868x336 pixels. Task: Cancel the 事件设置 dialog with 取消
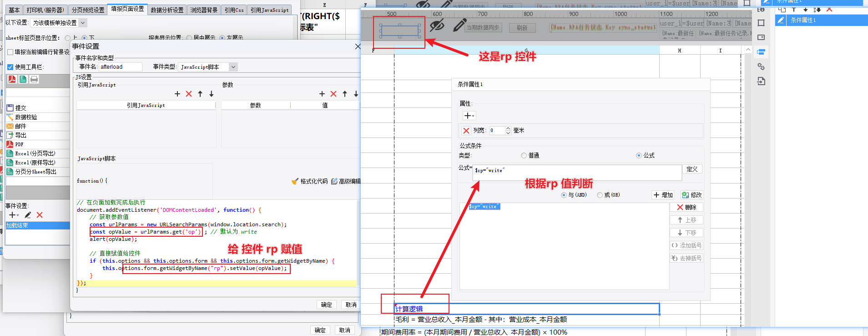point(351,305)
